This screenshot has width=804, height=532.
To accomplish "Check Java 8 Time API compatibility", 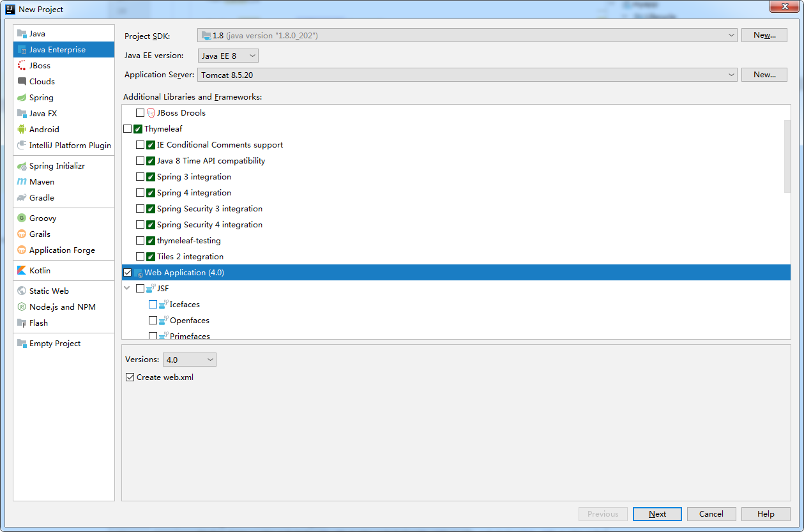I will pyautogui.click(x=140, y=160).
